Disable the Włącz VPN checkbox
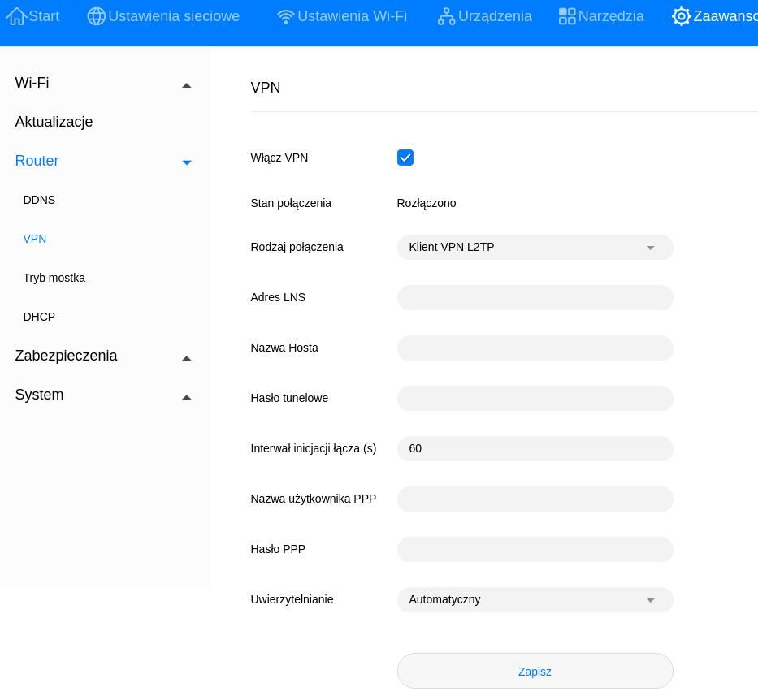Screen dimensions: 758x700 click(x=405, y=158)
